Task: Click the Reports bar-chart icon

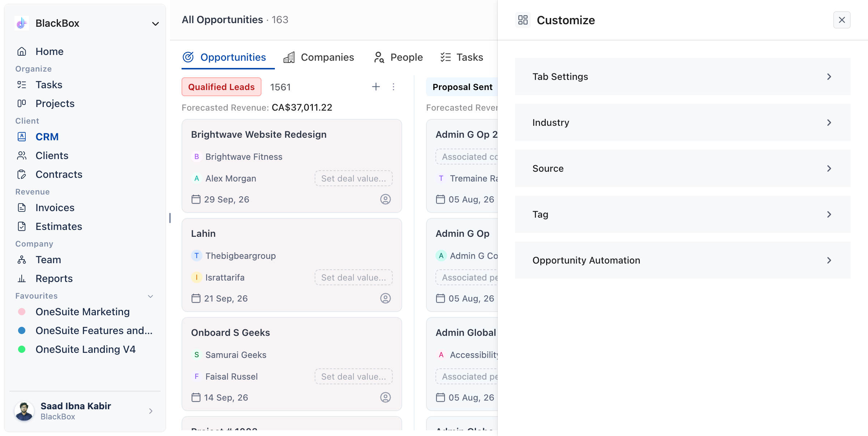Action: point(22,278)
